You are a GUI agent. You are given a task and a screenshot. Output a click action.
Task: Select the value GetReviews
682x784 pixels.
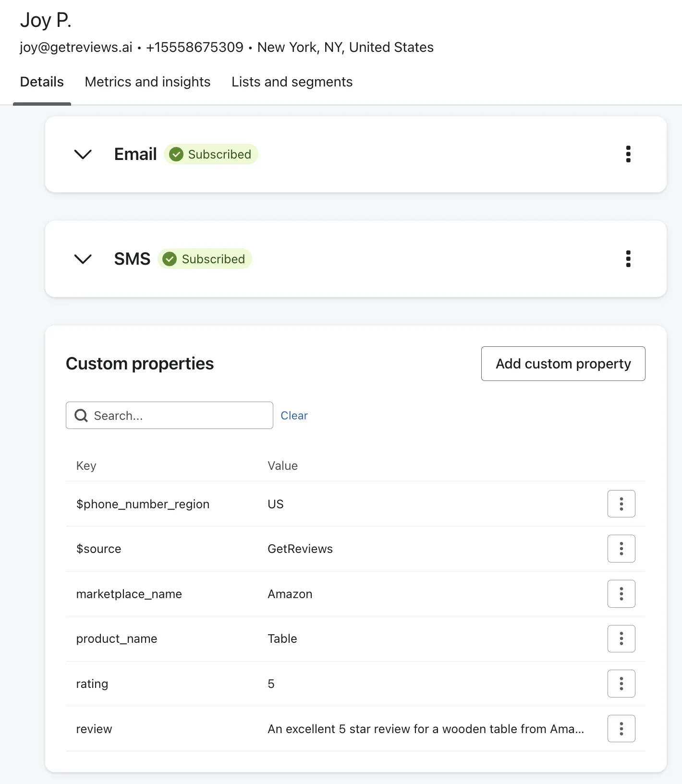click(300, 549)
